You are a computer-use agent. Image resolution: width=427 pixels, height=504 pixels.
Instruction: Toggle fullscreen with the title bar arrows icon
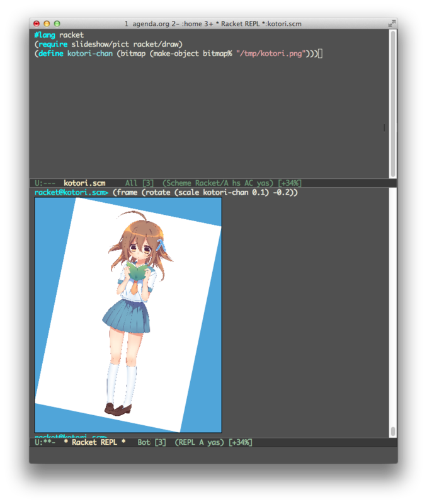(392, 23)
